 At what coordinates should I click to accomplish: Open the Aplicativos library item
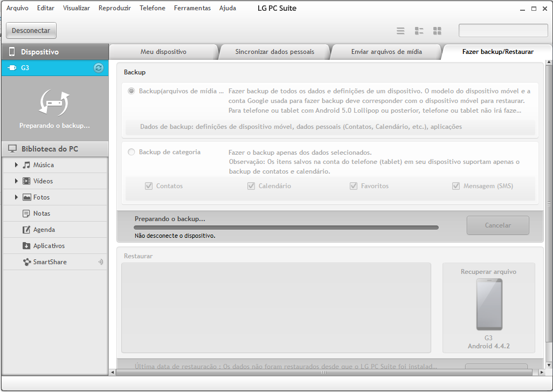pos(55,246)
